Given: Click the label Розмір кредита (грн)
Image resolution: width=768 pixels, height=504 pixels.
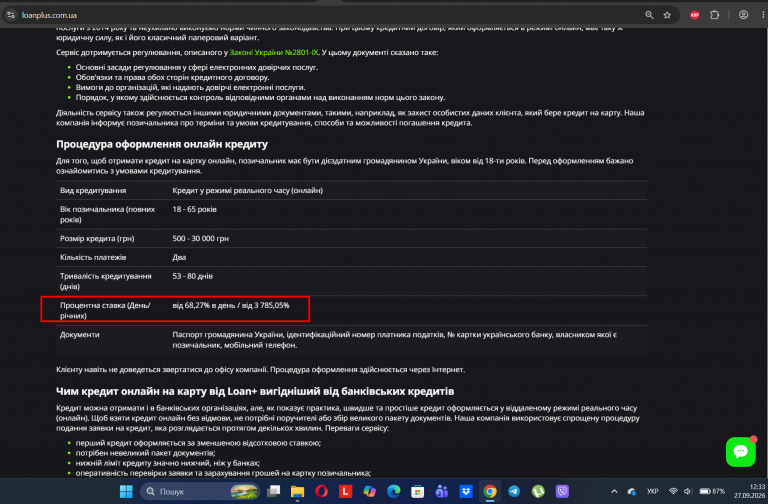Looking at the screenshot, I should (x=97, y=239).
